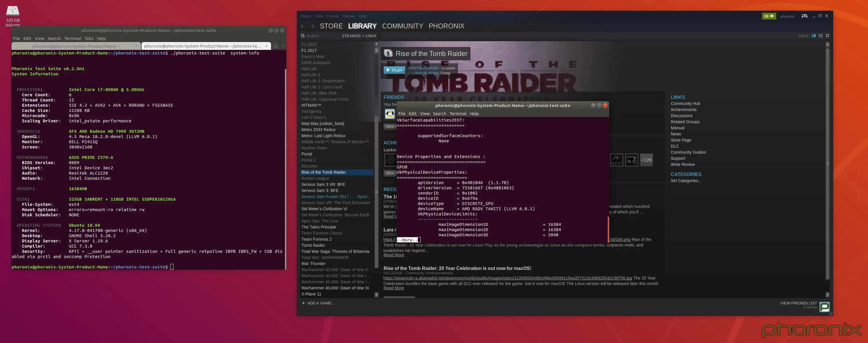This screenshot has width=868, height=343.
Task: Switch Steam library to grid view
Action: click(x=827, y=36)
